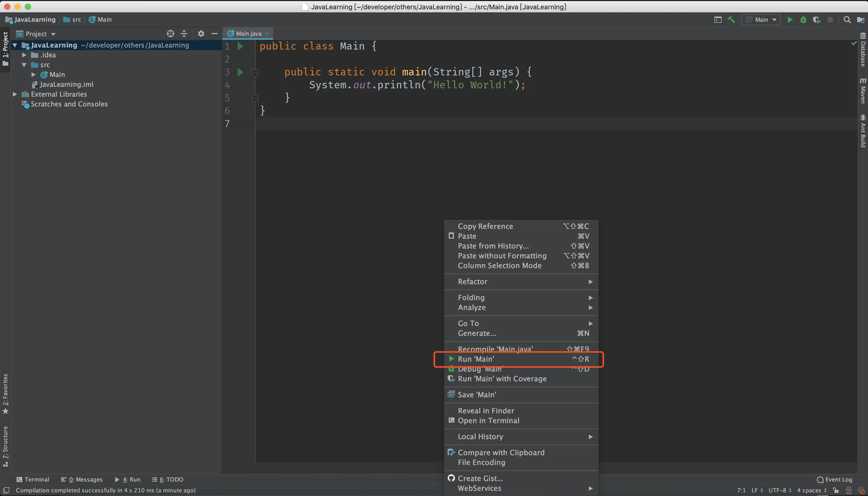Click the Debug bug icon in toolbar
868x496 pixels.
coord(803,20)
